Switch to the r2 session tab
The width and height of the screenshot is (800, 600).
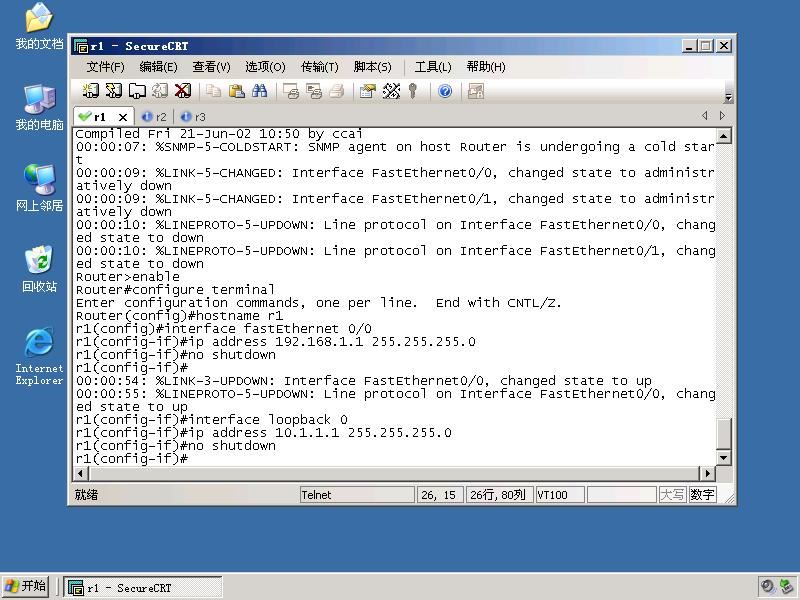[155, 117]
